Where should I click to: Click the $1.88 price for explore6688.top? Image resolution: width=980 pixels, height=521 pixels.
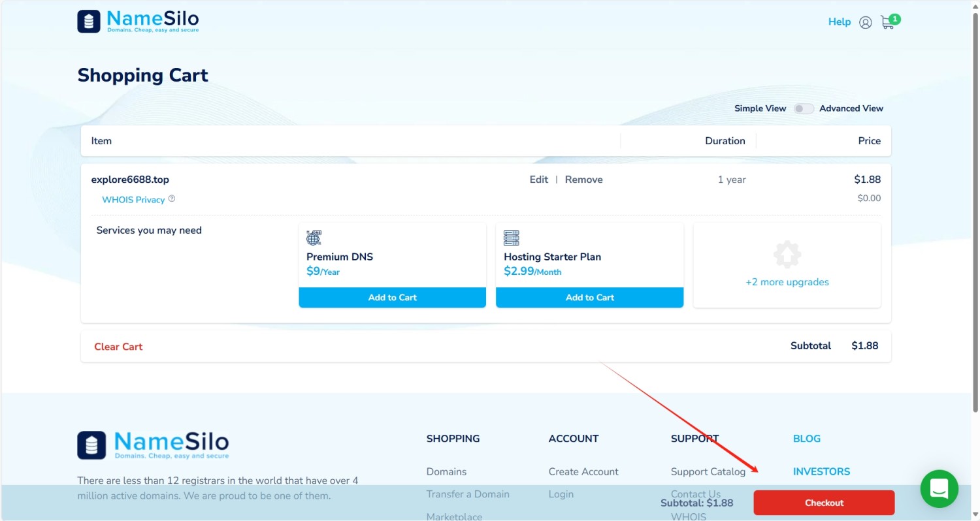coord(867,180)
